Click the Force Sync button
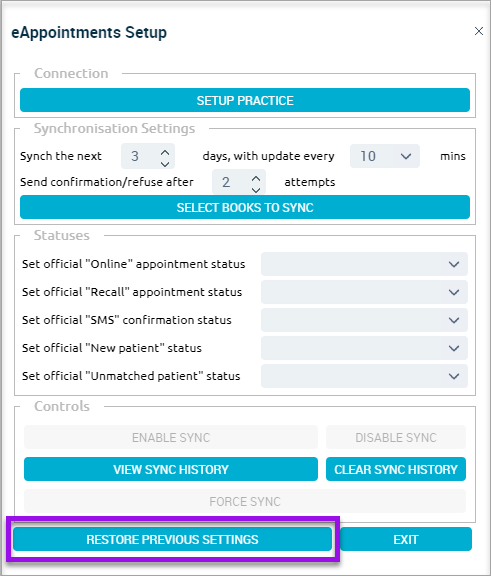The width and height of the screenshot is (491, 576). (245, 501)
